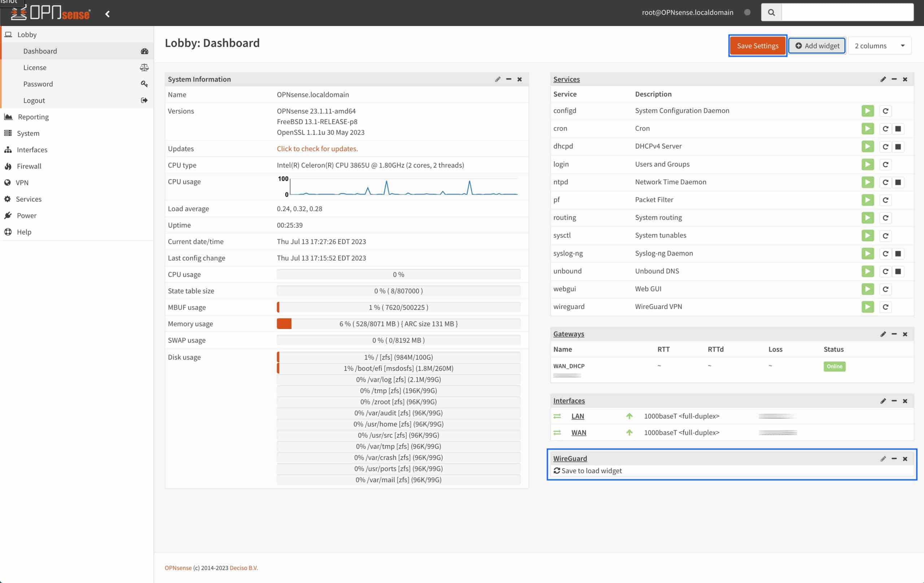Click the Add widget button
Screen dimensions: 924x583
817,46
